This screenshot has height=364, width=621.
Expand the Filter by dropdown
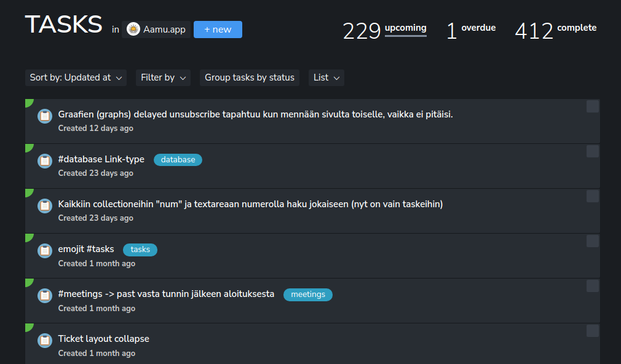[163, 77]
